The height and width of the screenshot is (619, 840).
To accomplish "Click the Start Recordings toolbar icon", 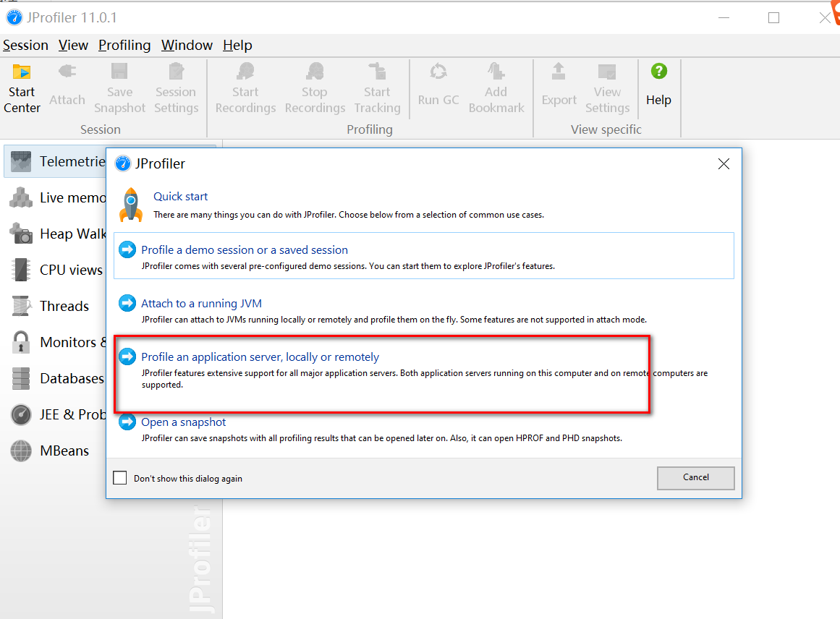I will coord(245,72).
